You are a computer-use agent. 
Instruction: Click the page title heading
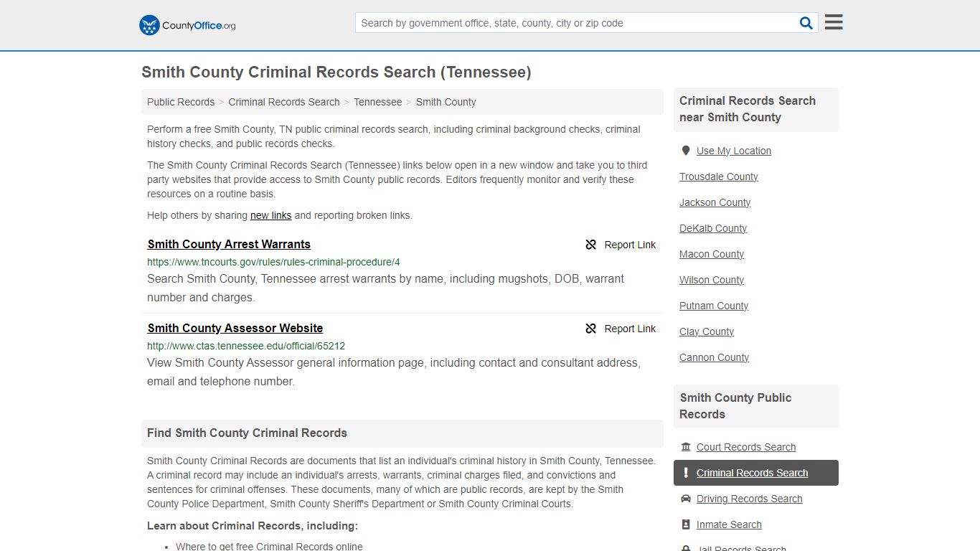pyautogui.click(x=336, y=72)
